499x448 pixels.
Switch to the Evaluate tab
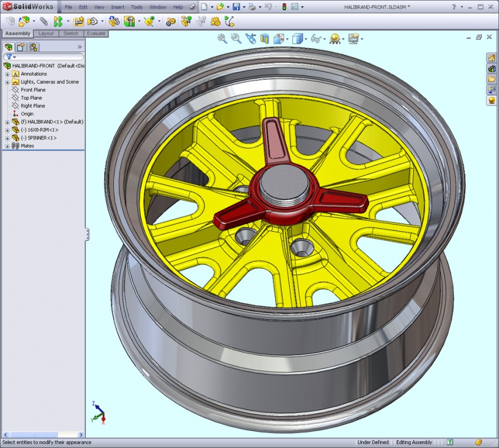tap(96, 33)
